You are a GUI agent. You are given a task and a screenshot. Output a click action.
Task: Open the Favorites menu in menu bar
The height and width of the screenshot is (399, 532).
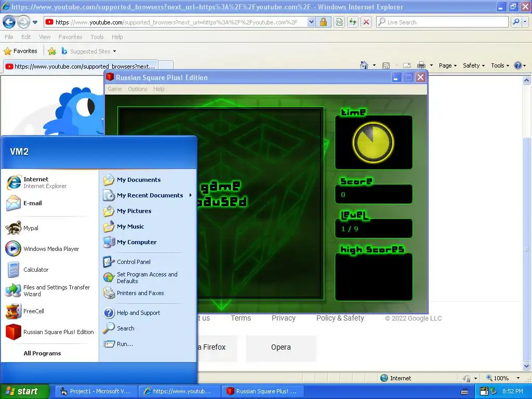(x=71, y=37)
